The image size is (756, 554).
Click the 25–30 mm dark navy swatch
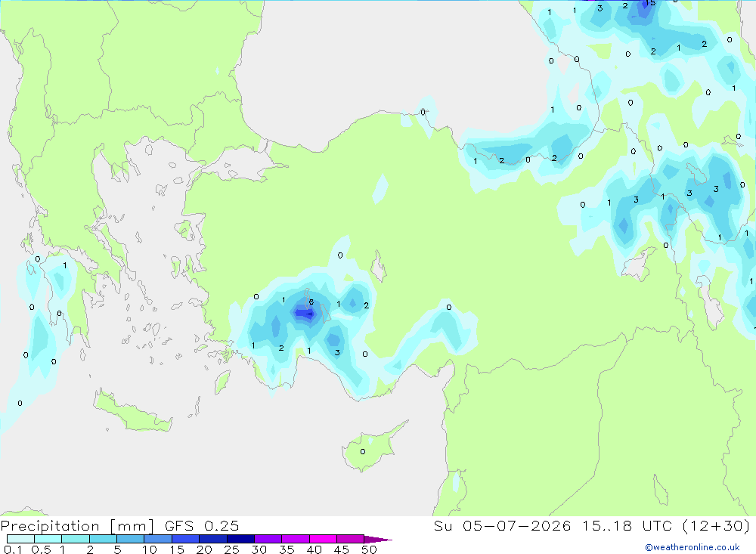pos(240,539)
